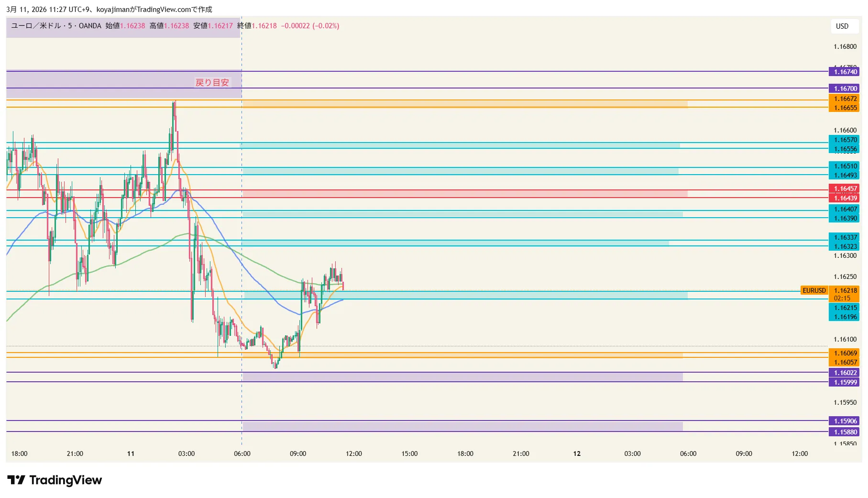
Task: Select the teal 1.16323 price label
Action: coord(844,246)
